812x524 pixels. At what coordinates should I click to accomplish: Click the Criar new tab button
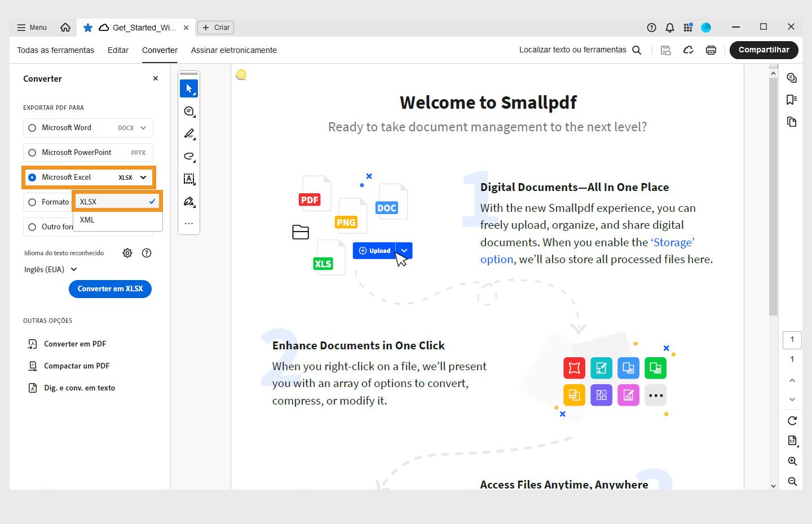click(x=217, y=28)
